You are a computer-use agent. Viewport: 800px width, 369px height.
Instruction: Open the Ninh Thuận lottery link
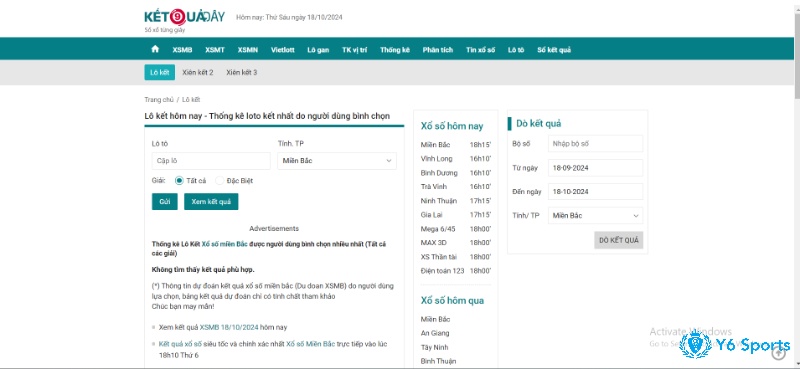tap(439, 201)
